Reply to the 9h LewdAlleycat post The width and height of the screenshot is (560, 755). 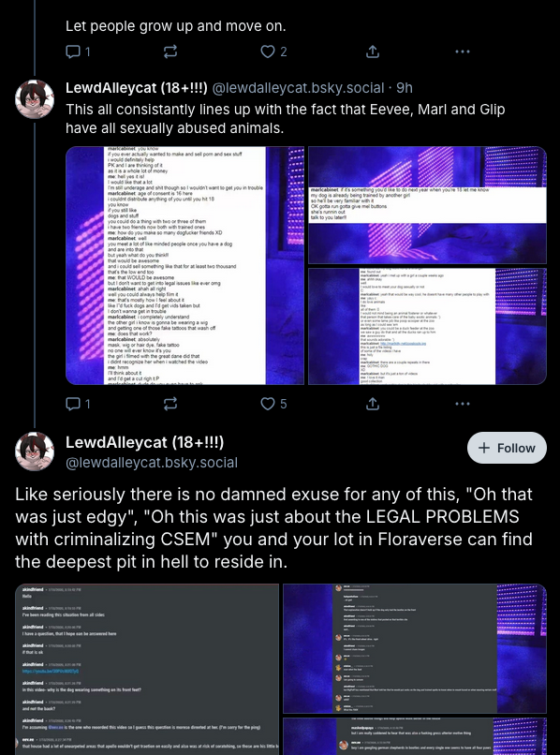pos(78,404)
